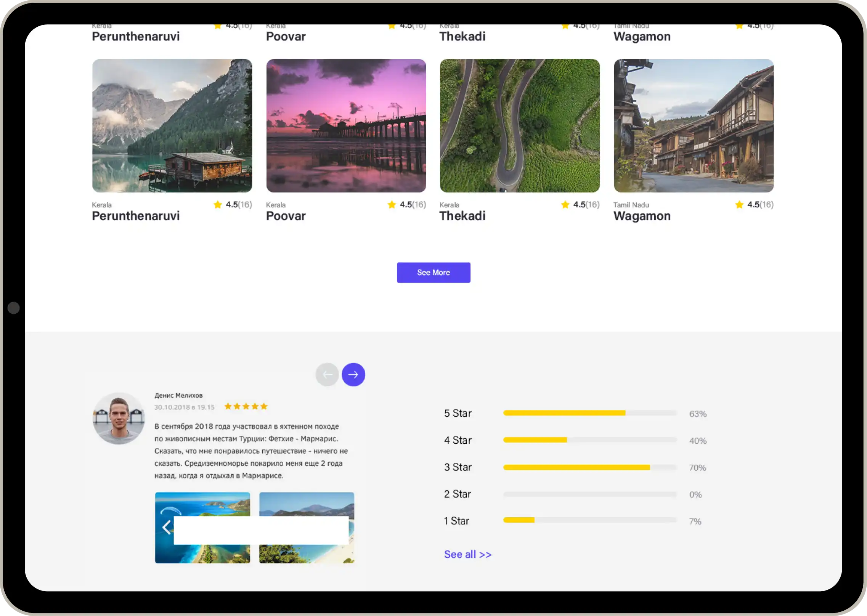Open the second review photo of mountains
This screenshot has width=867, height=616.
pyautogui.click(x=307, y=528)
